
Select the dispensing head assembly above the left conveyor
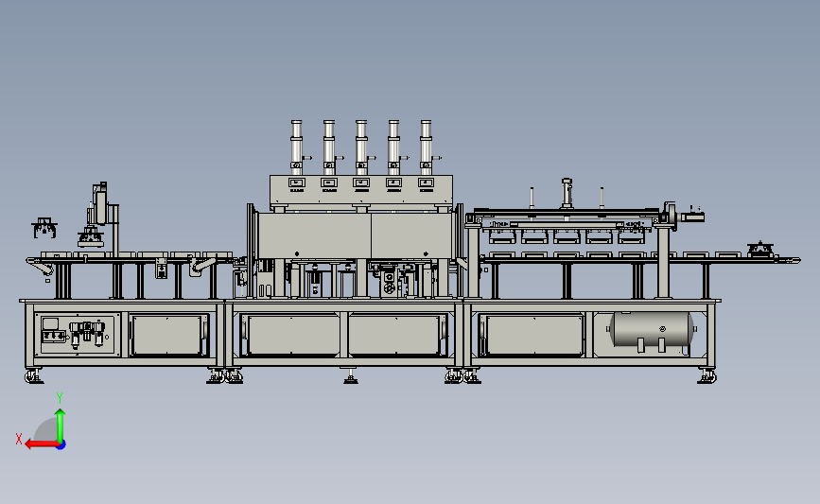tap(97, 215)
